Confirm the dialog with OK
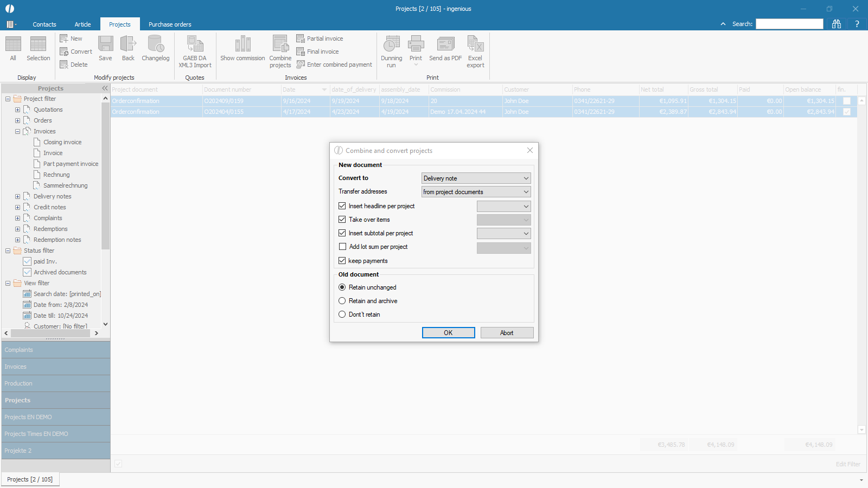The height and width of the screenshot is (488, 868). [448, 333]
